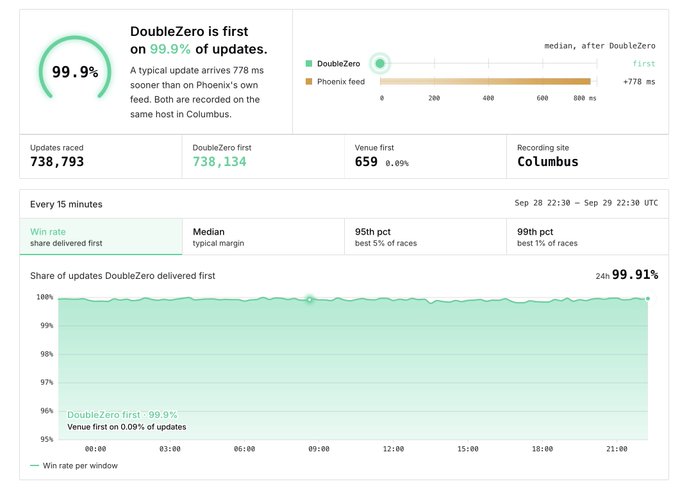This screenshot has width=680, height=493.
Task: Click the 03:00 x-axis label
Action: pyautogui.click(x=170, y=449)
